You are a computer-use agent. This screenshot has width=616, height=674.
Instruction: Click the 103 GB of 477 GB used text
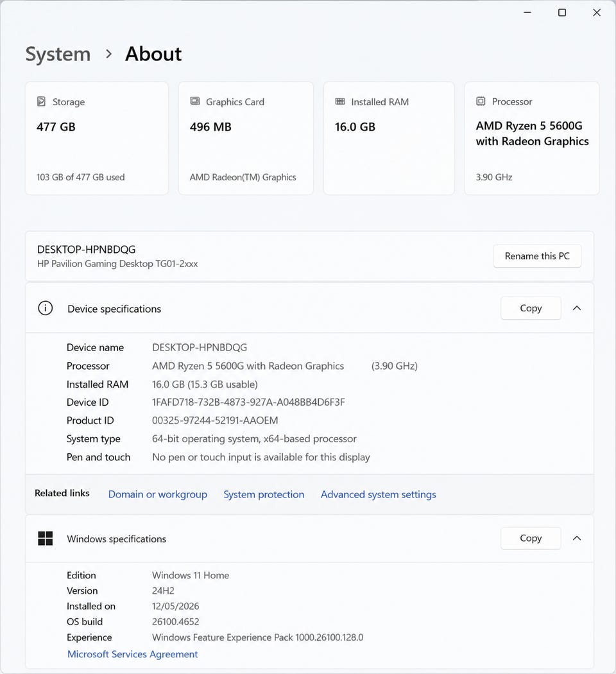80,177
